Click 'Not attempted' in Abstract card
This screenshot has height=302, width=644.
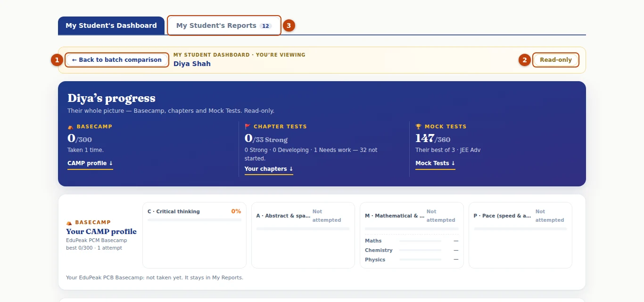tap(327, 216)
